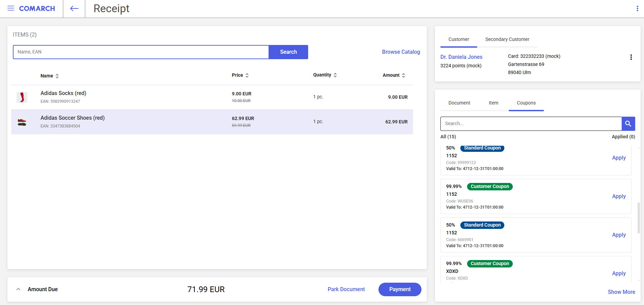Screen dimensions: 644x305
Task: Click the 3224 points (mock) text
Action: point(461,66)
